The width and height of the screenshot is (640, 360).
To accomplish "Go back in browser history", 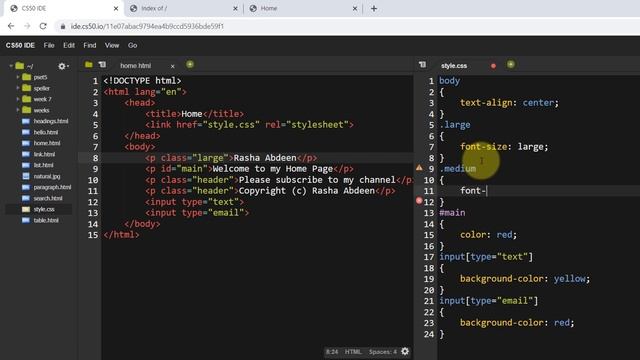I will [x=11, y=26].
